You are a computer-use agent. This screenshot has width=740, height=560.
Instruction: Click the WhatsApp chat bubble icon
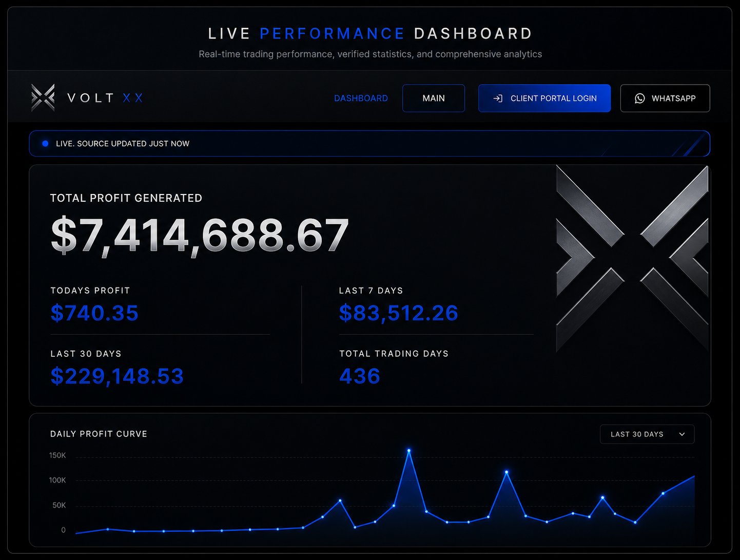[x=639, y=99]
